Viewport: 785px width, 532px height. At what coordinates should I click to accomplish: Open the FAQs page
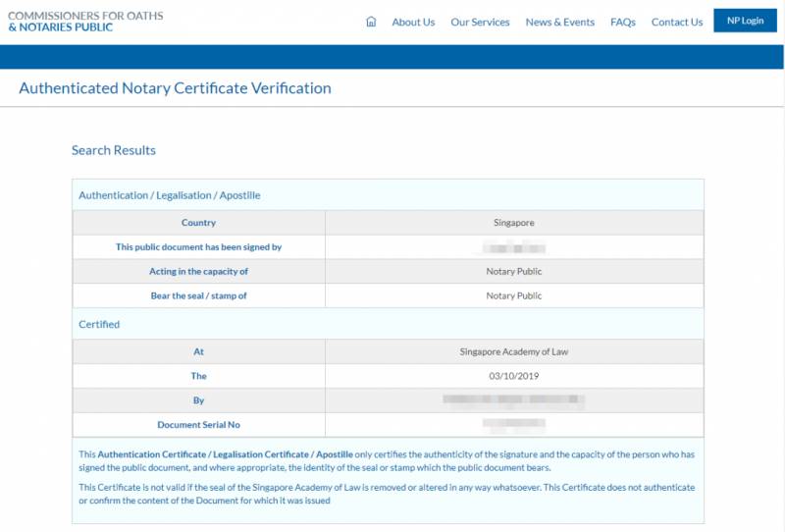point(622,22)
